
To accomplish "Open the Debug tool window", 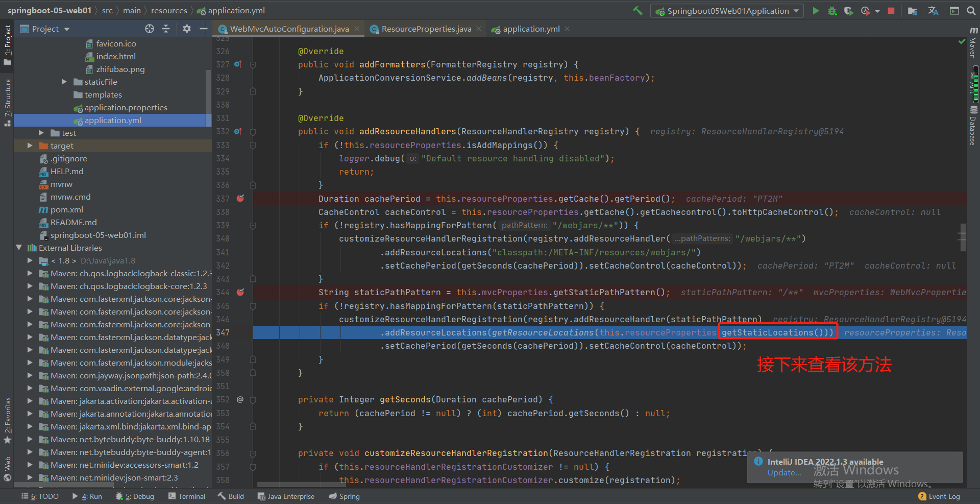I will [x=135, y=496].
